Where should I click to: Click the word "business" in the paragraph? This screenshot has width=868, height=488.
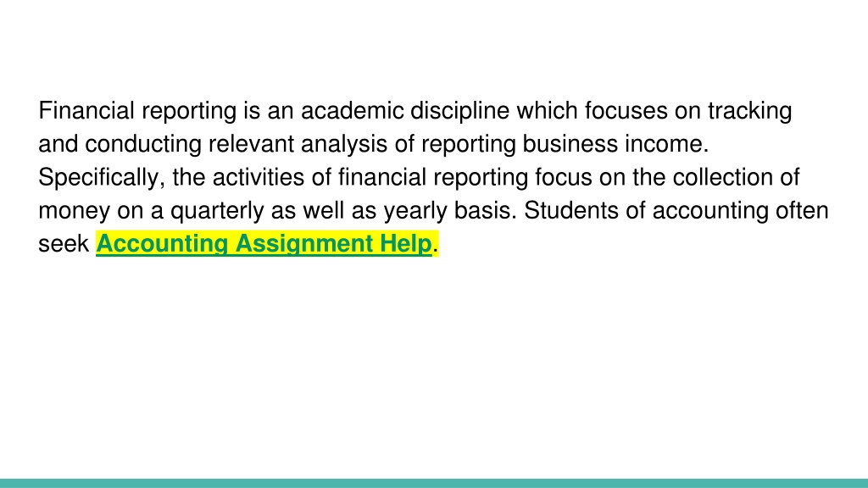[570, 144]
